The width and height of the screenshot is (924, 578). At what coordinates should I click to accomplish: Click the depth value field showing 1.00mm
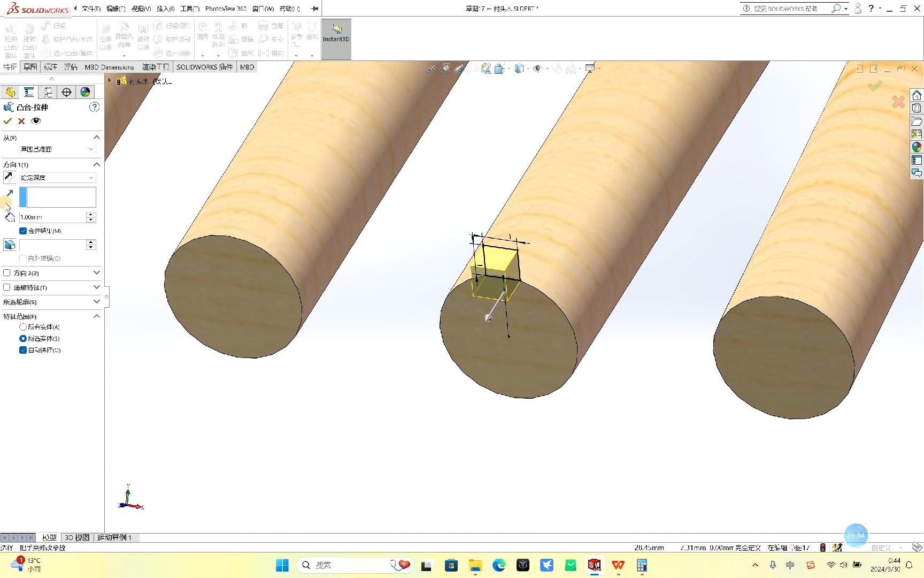[x=52, y=217]
